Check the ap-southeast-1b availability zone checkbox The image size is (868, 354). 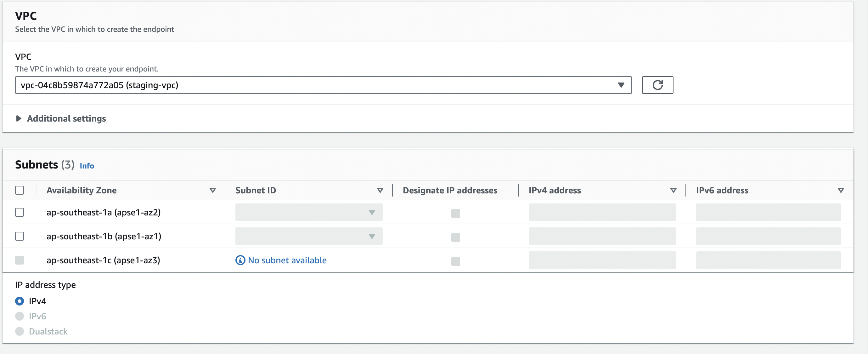coord(20,236)
